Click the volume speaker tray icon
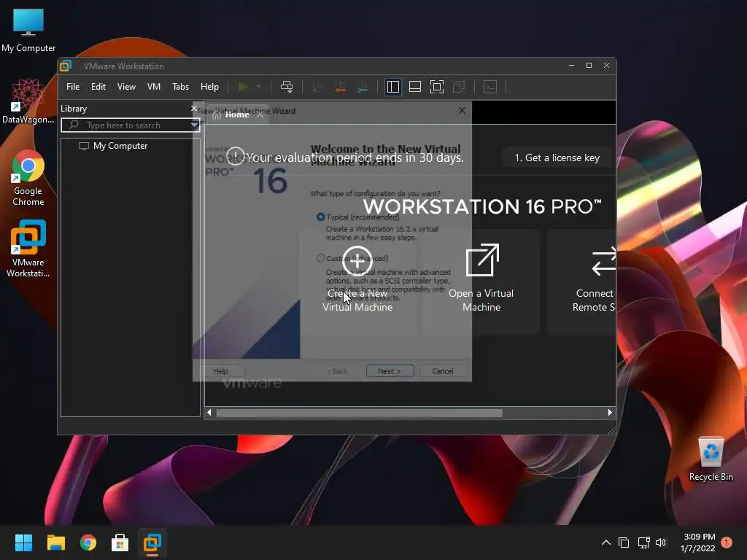The image size is (747, 560). coord(661,542)
